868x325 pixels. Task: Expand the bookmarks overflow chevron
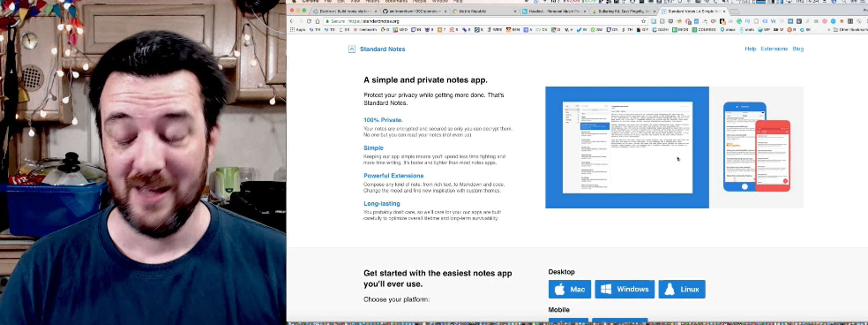click(x=828, y=30)
